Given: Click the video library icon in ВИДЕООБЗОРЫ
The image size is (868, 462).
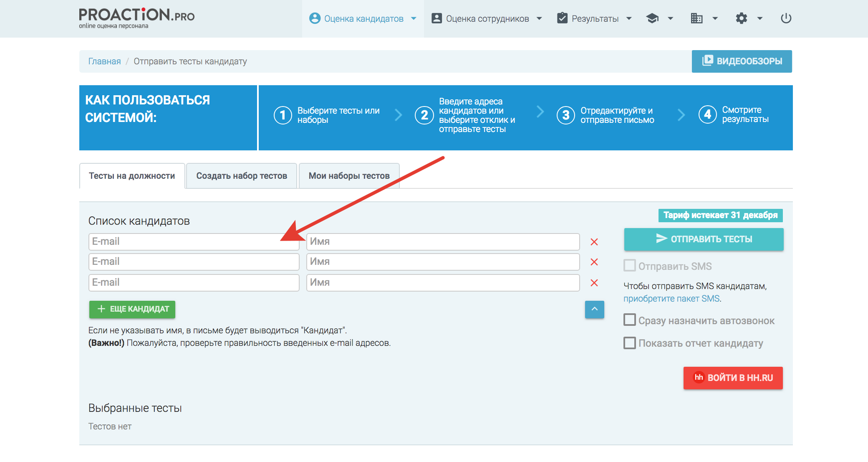Looking at the screenshot, I should tap(707, 61).
